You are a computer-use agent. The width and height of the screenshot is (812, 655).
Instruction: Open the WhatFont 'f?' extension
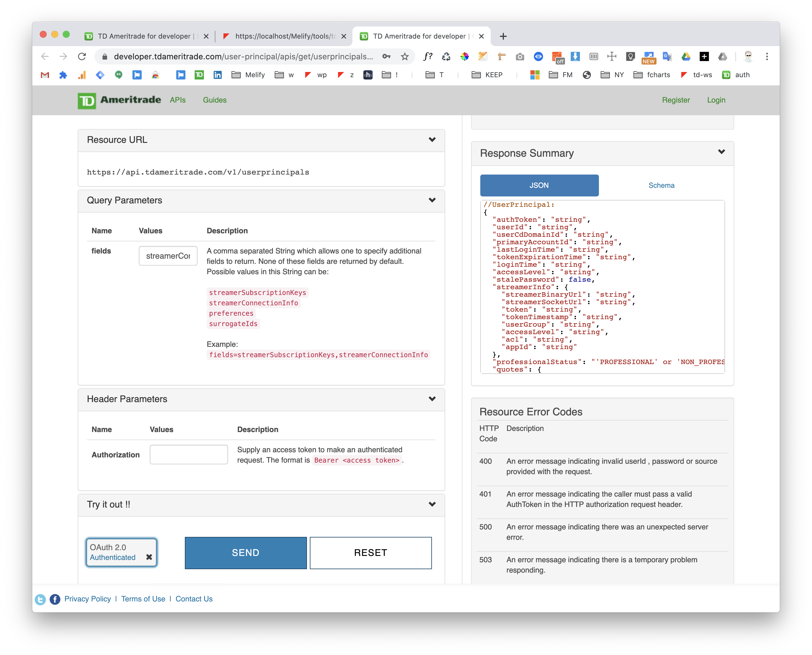tap(428, 56)
